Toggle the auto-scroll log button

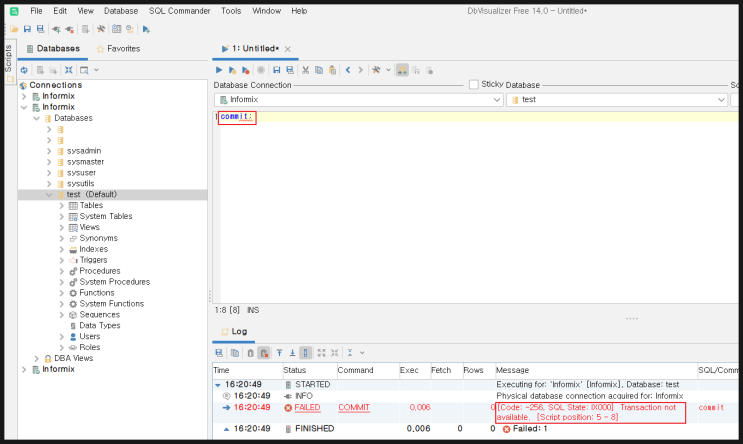(x=306, y=353)
